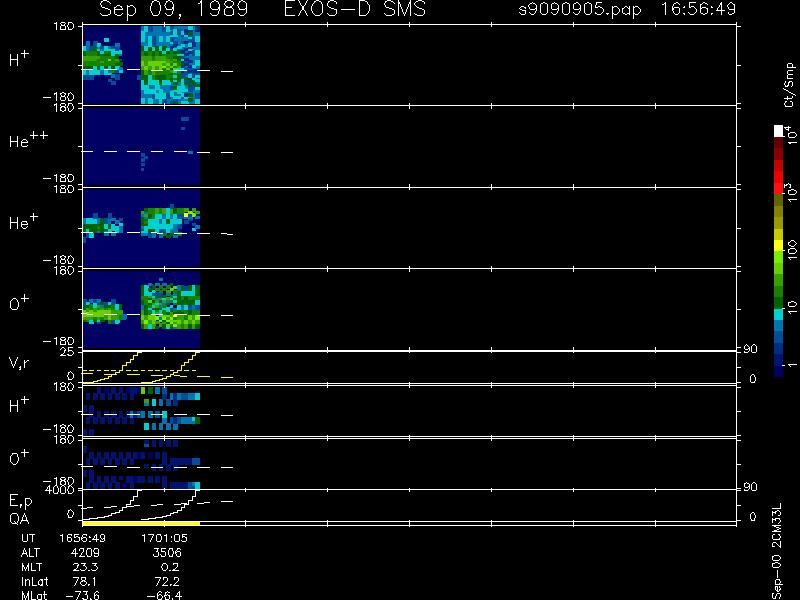This screenshot has width=800, height=600.
Task: Click the "Ct/Smp" color bar unit label
Action: click(x=789, y=85)
